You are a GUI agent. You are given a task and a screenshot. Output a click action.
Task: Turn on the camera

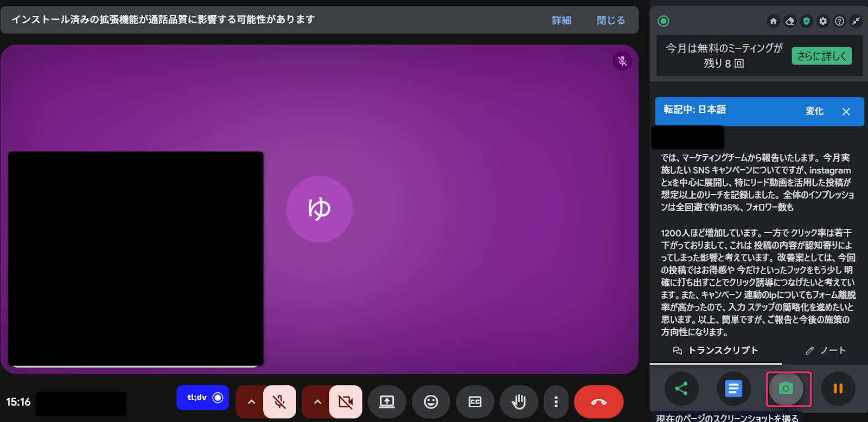[x=346, y=402]
